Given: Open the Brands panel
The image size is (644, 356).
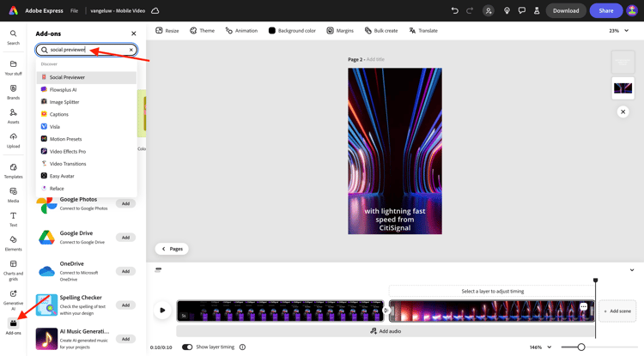Looking at the screenshot, I should point(13,92).
